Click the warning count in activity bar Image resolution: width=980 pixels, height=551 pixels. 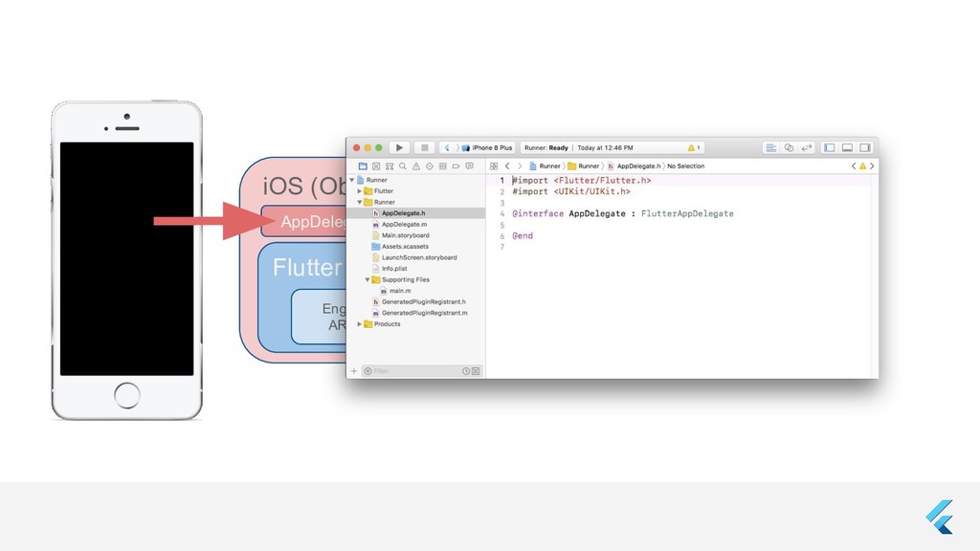tap(694, 148)
